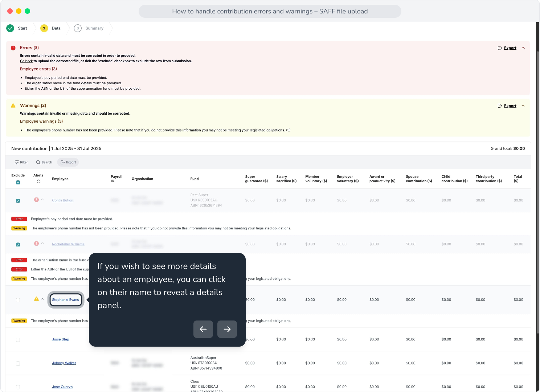Click the Filter icon in the table toolbar
This screenshot has height=392, width=540.
tap(17, 162)
